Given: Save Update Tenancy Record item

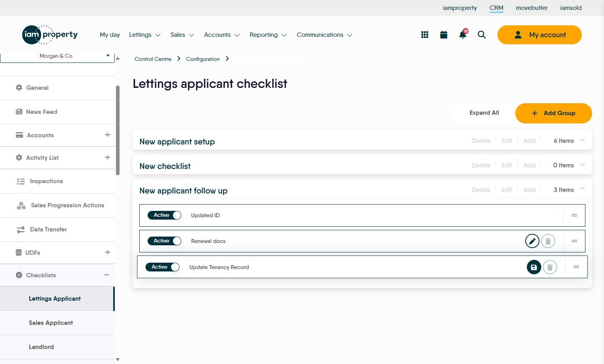Looking at the screenshot, I should coord(534,267).
